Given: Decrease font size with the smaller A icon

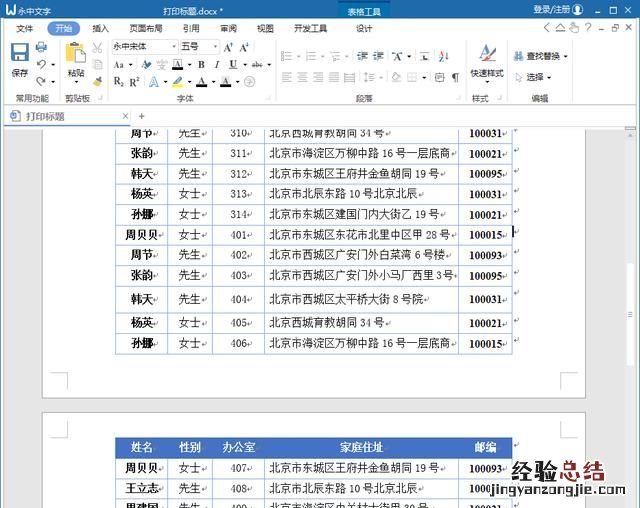Looking at the screenshot, I should pos(244,48).
